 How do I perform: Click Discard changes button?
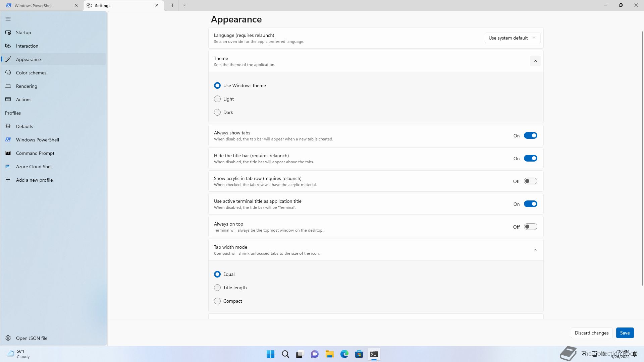pyautogui.click(x=591, y=333)
